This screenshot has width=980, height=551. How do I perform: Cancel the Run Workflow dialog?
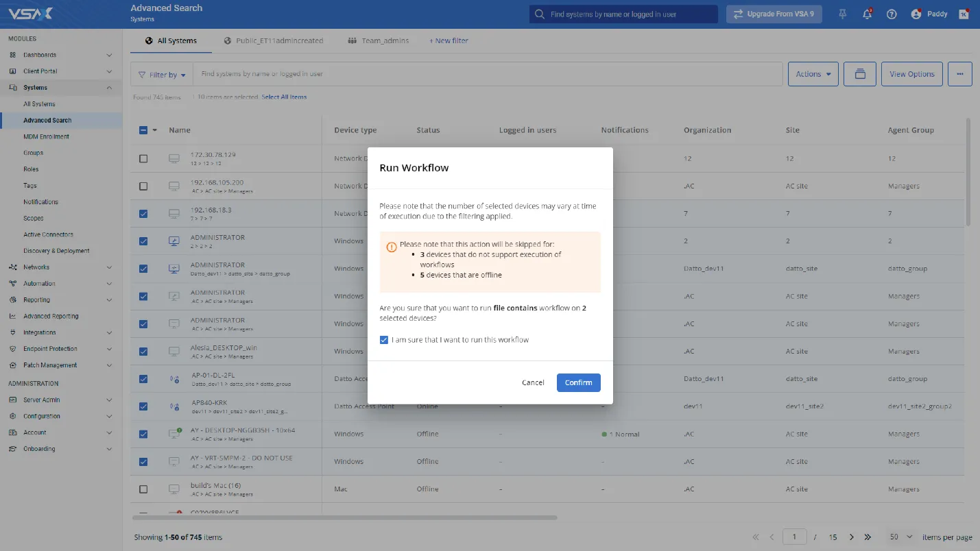533,382
